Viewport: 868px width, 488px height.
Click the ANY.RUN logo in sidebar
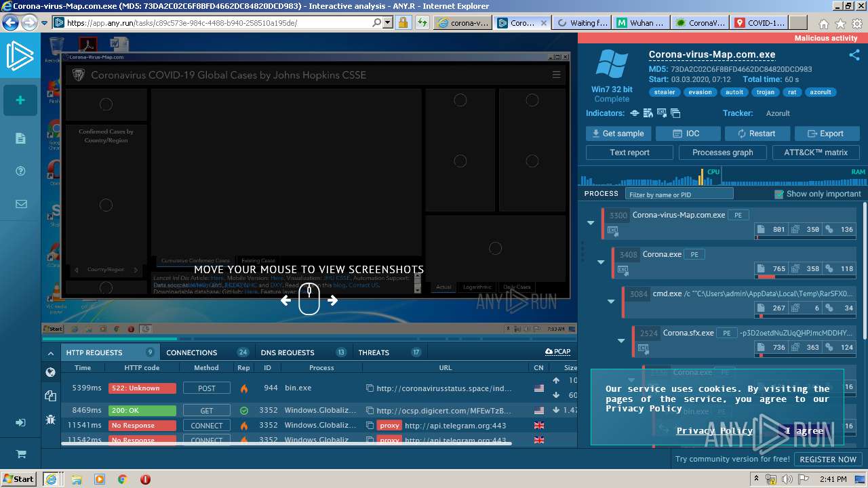20,56
